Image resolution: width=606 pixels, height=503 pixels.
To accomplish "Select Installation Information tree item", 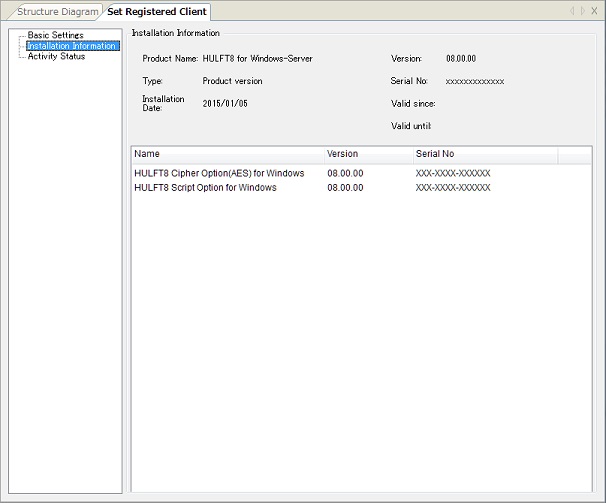I will (71, 46).
